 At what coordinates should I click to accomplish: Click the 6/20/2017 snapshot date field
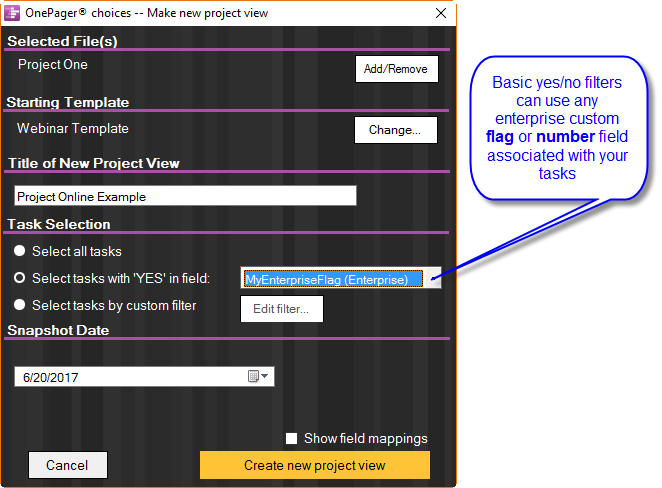[144, 377]
